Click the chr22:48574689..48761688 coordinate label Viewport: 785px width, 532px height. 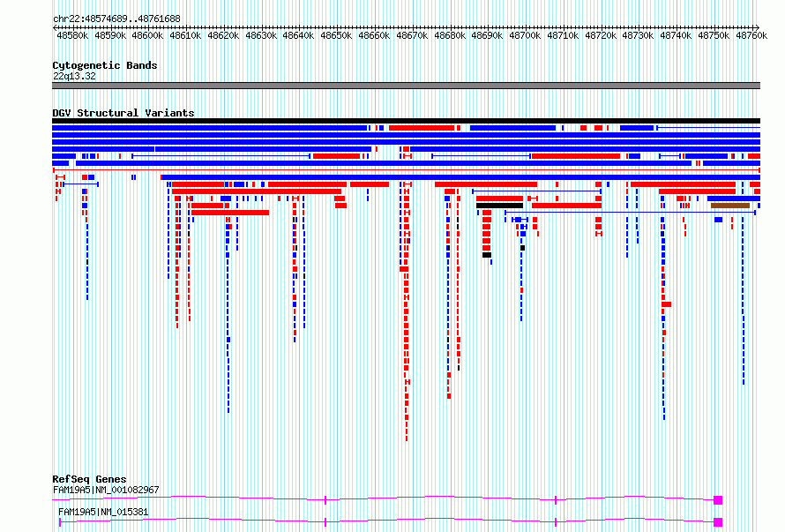(x=116, y=19)
